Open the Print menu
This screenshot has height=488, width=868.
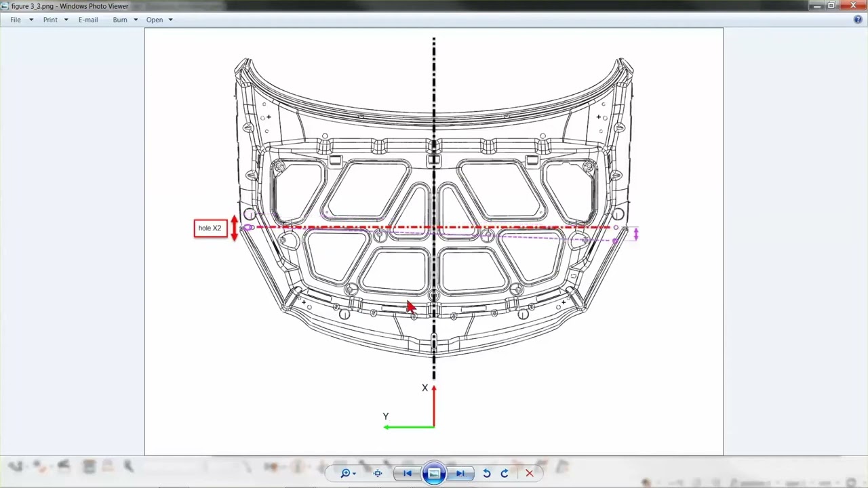[x=50, y=20]
